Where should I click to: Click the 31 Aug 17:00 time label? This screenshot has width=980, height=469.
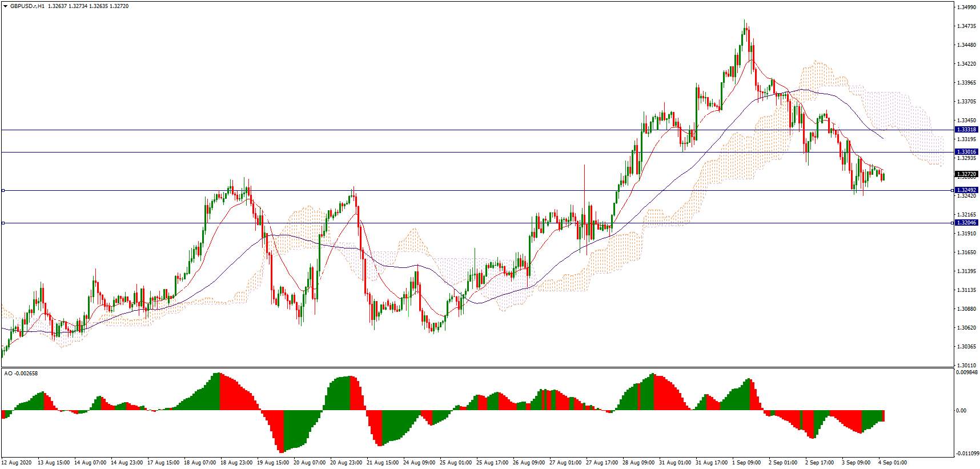click(711, 462)
